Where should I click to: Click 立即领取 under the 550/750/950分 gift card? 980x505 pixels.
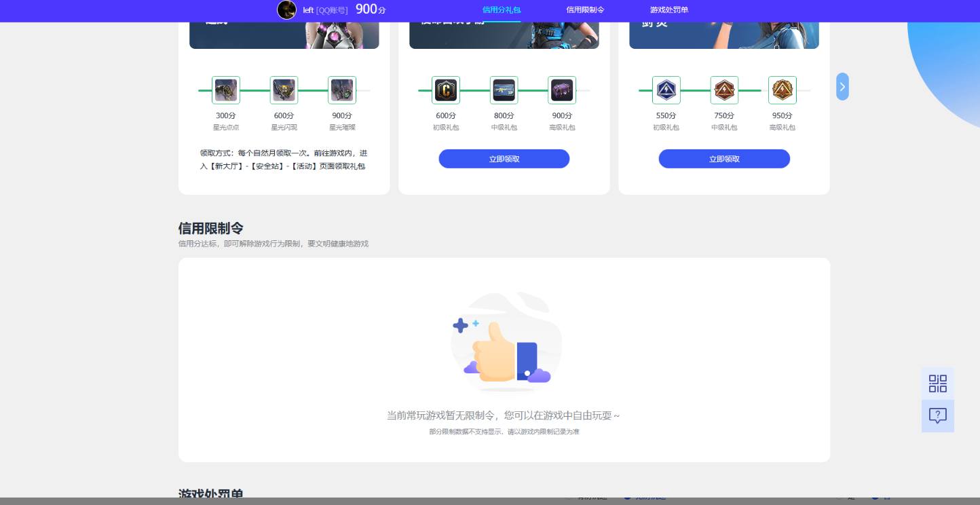pyautogui.click(x=724, y=159)
